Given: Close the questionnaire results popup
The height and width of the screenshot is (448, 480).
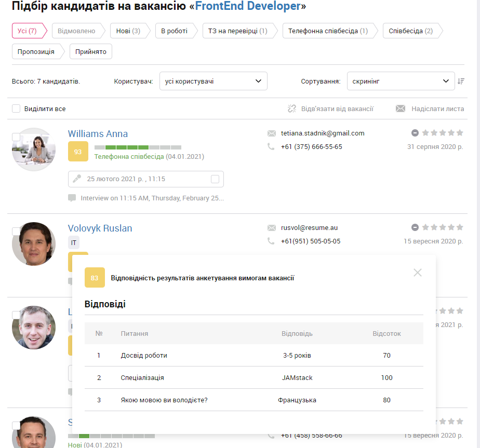Looking at the screenshot, I should coord(418,273).
